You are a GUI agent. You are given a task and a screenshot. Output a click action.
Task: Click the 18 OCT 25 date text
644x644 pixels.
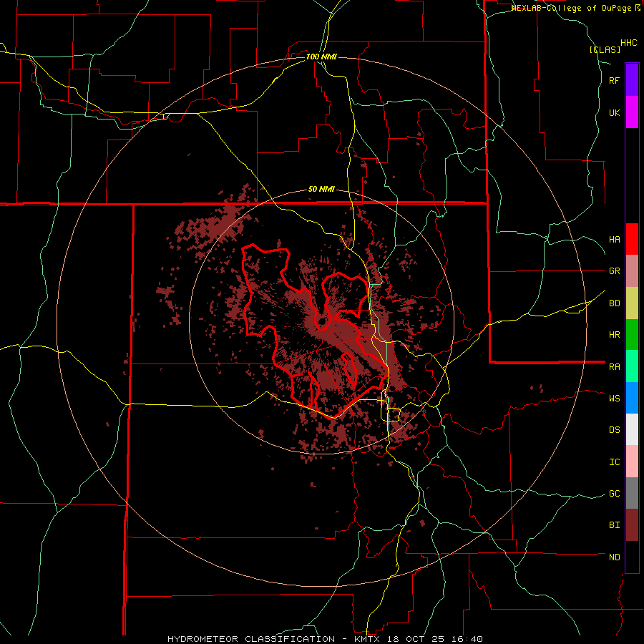pyautogui.click(x=416, y=639)
